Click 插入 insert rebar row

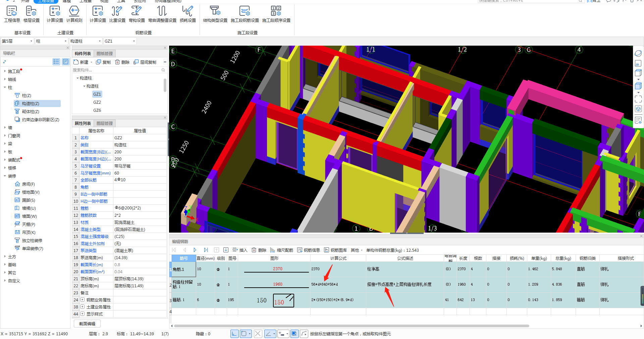[x=240, y=250]
